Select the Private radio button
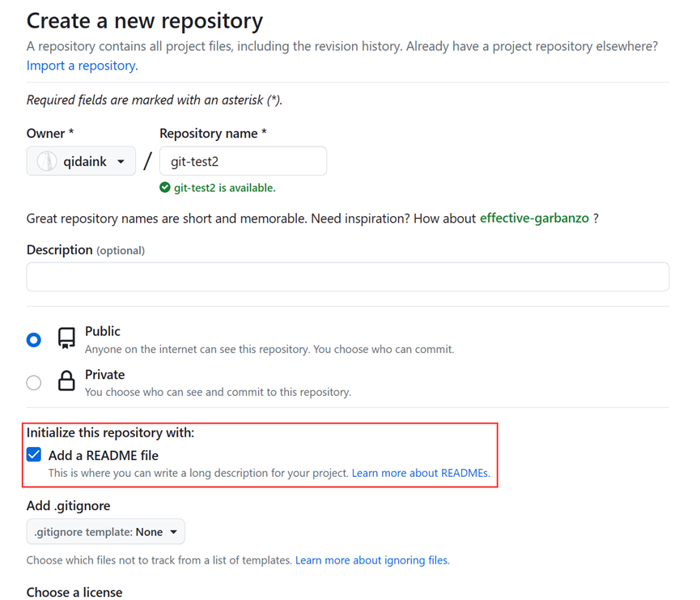The image size is (700, 600). pyautogui.click(x=34, y=382)
